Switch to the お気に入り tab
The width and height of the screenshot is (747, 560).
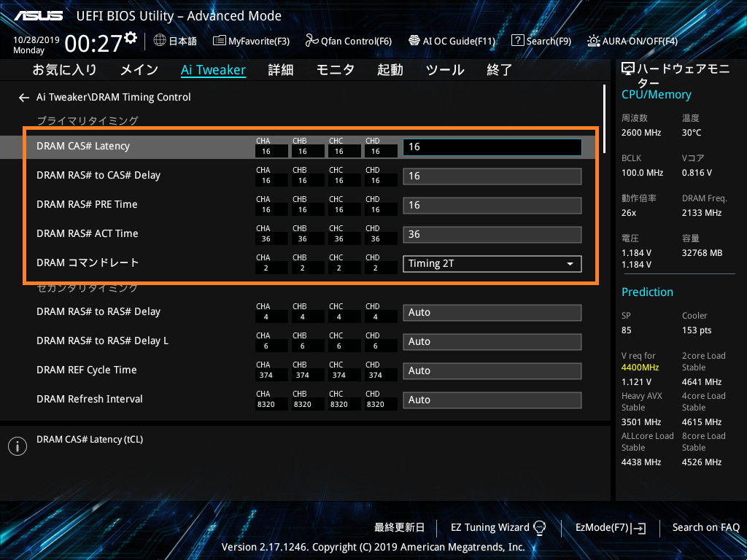[x=65, y=70]
